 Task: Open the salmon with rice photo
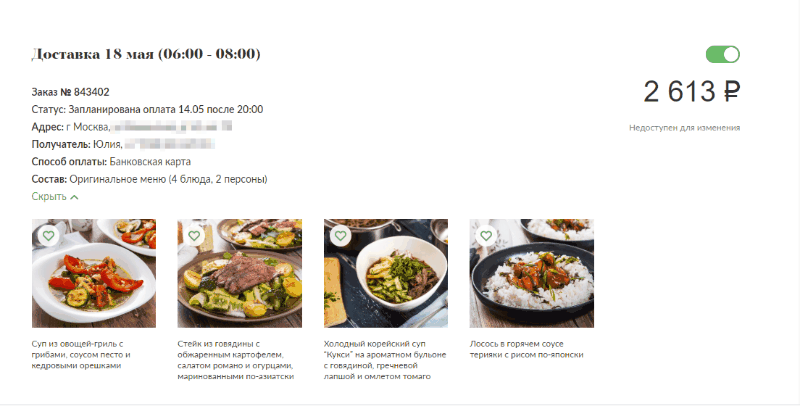pos(532,273)
